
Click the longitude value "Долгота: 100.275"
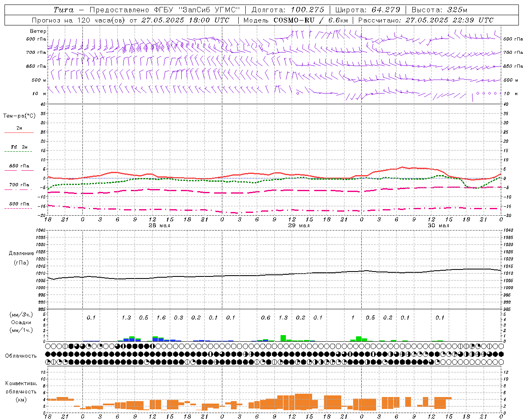click(288, 10)
